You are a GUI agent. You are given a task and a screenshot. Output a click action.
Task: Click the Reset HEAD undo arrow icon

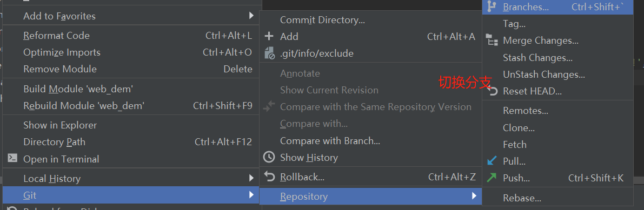pos(494,91)
